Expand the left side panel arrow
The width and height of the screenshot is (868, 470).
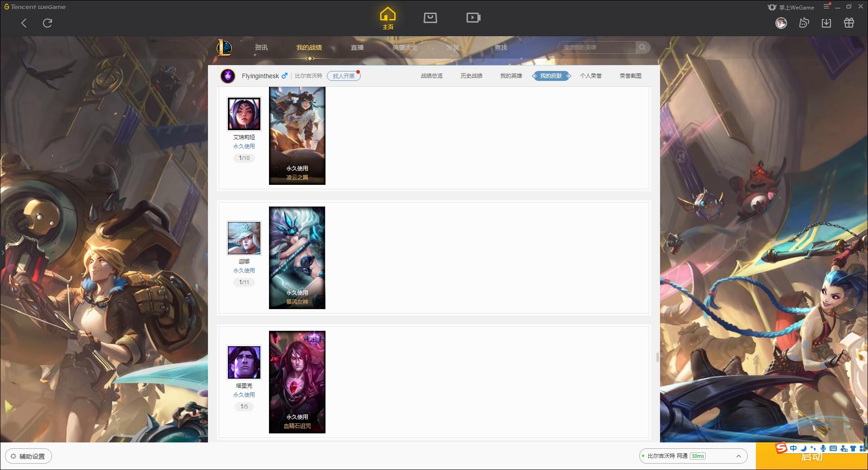tap(2, 252)
